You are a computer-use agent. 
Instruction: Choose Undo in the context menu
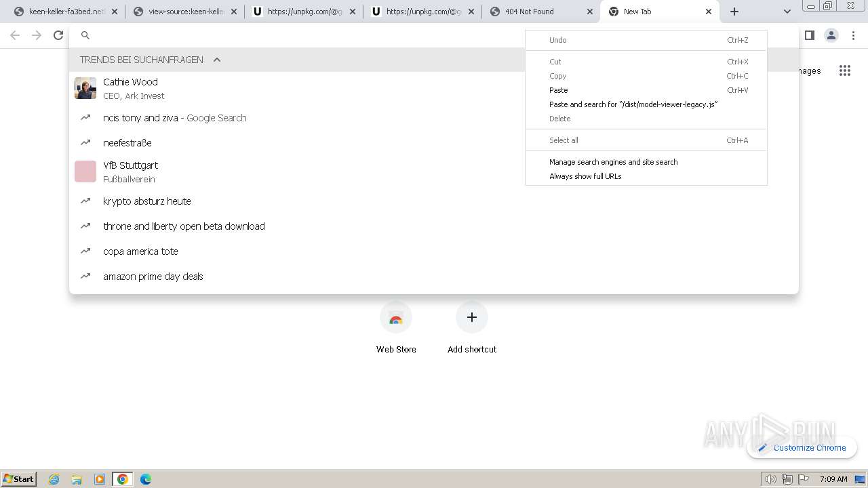pos(646,40)
